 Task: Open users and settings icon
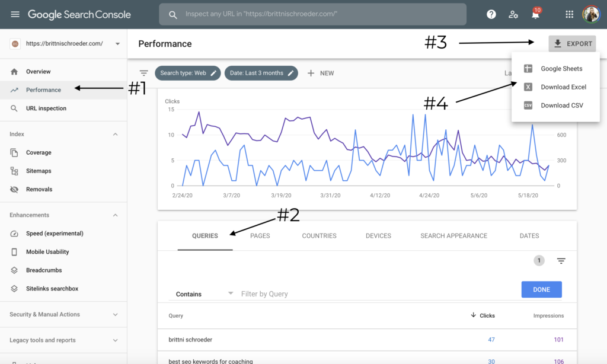(513, 15)
